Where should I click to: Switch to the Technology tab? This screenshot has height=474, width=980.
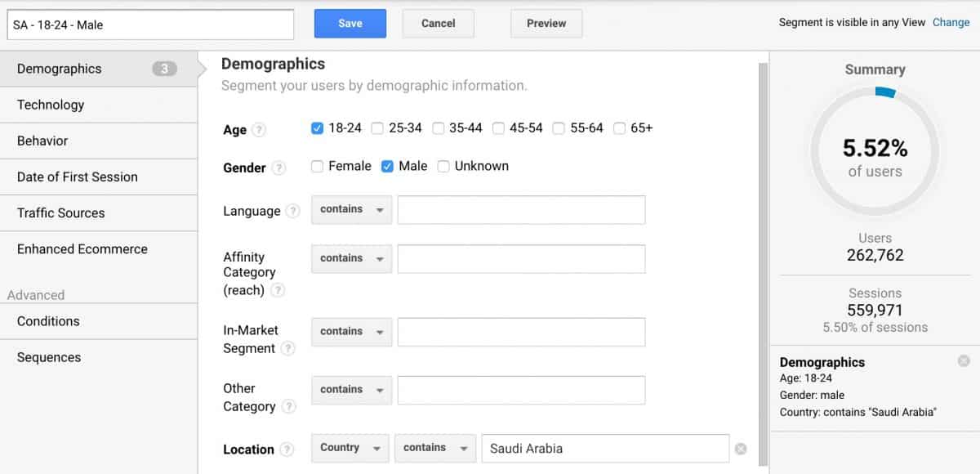pos(99,105)
